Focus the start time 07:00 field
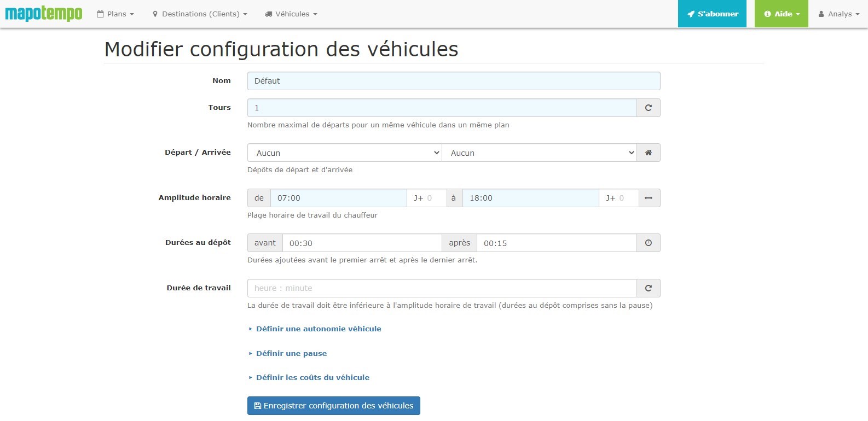The image size is (868, 421). 338,198
